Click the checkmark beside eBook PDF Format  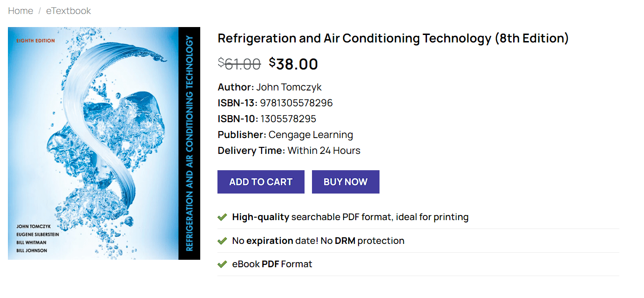[222, 263]
